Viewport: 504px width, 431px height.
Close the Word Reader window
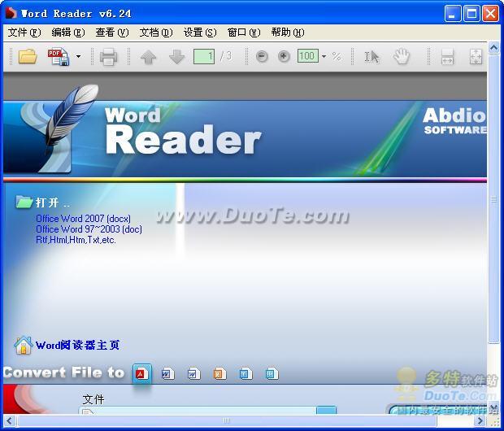(x=490, y=14)
